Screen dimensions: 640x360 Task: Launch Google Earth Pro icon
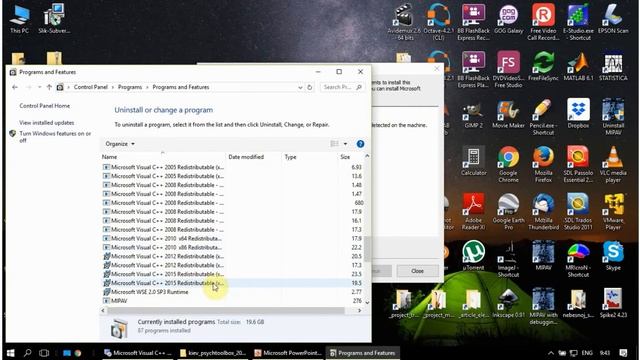(x=508, y=211)
